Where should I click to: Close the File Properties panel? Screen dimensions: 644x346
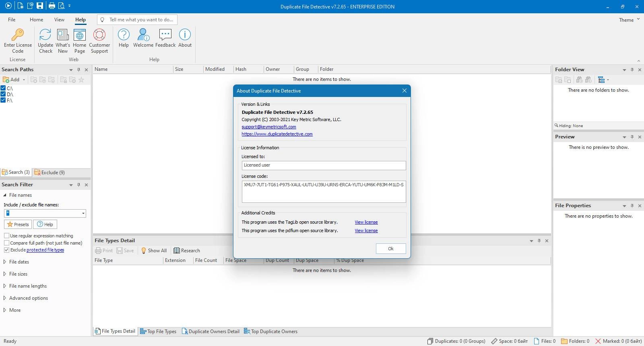(640, 206)
